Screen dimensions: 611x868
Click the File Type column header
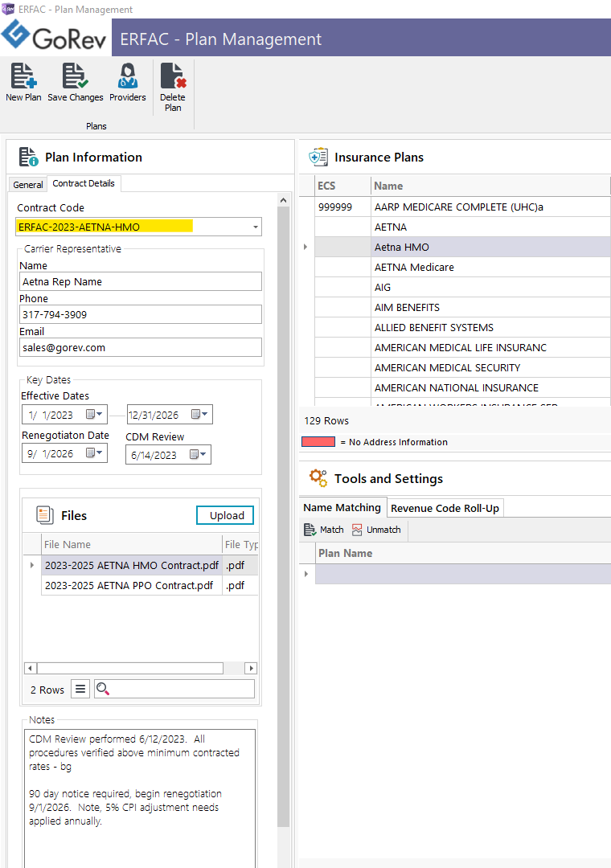[240, 544]
